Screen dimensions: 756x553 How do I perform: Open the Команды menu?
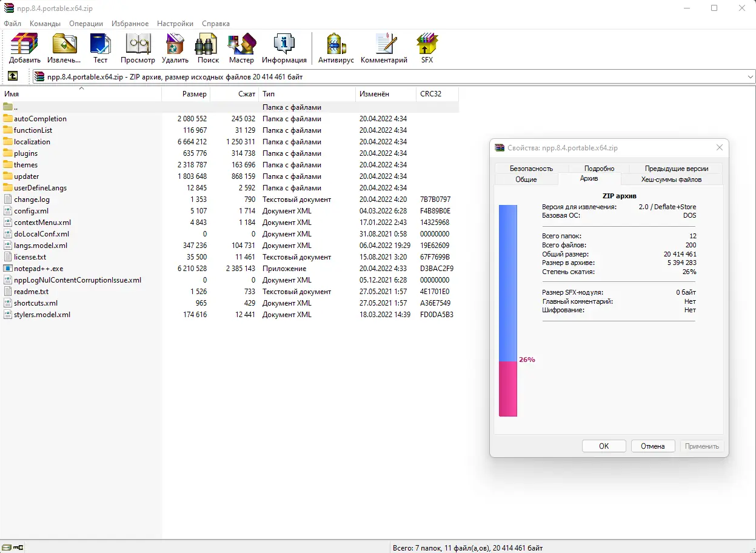click(45, 24)
